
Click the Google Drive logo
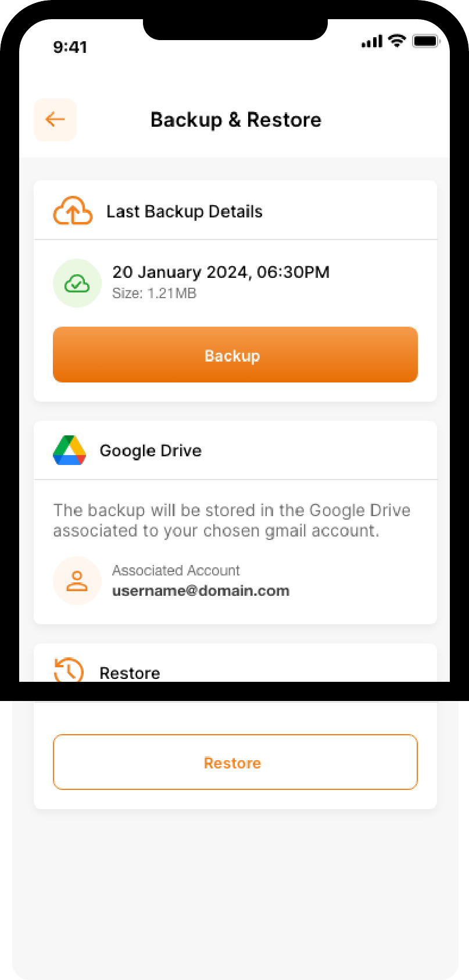point(70,450)
